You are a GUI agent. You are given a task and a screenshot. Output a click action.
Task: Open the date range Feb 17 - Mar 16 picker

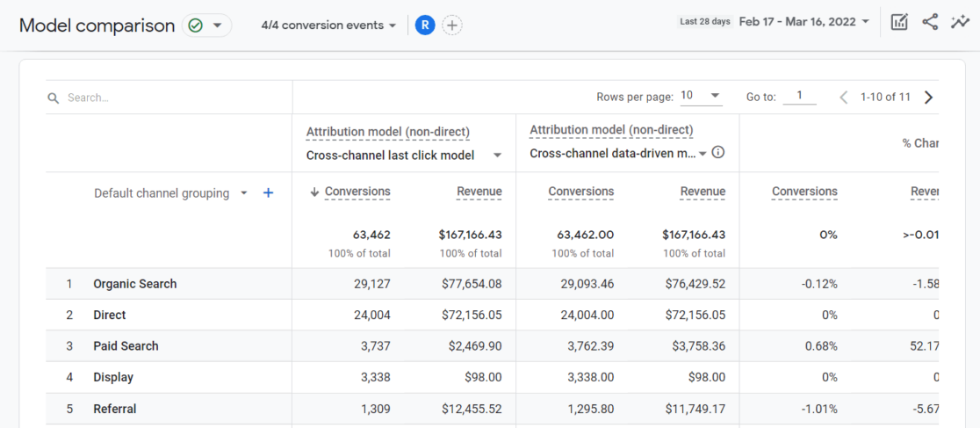tap(803, 22)
